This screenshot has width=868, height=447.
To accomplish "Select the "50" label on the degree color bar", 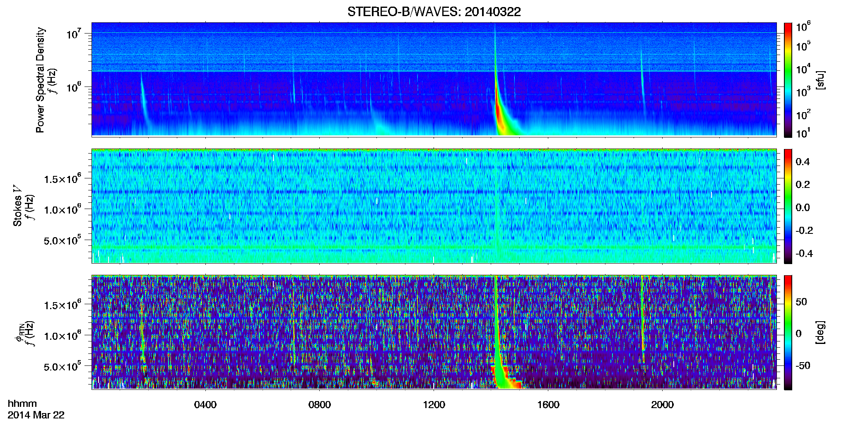I will tap(801, 302).
